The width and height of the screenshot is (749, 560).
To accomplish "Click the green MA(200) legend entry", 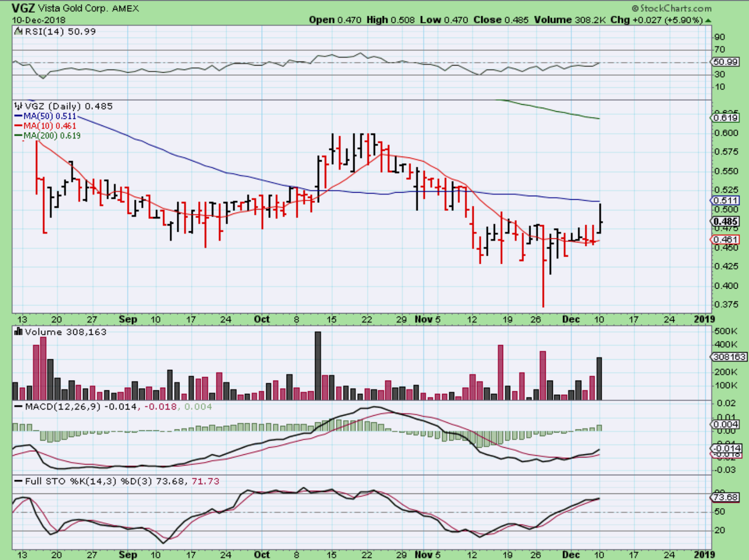I will point(48,136).
